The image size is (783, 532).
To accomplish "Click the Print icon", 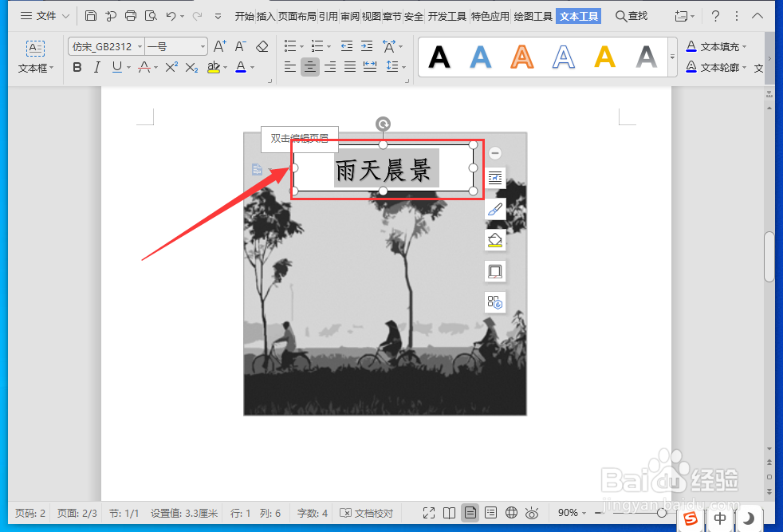I will click(x=130, y=16).
